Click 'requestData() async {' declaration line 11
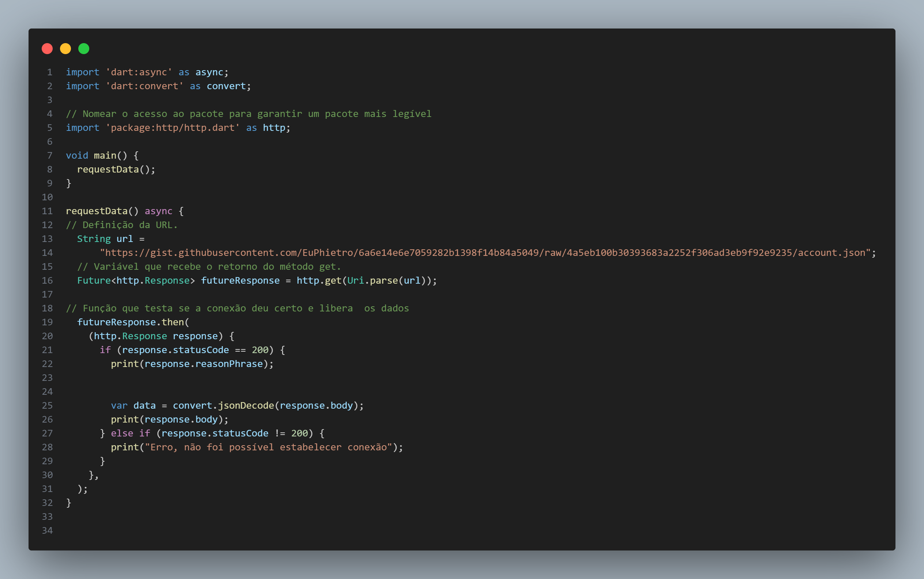 click(125, 211)
